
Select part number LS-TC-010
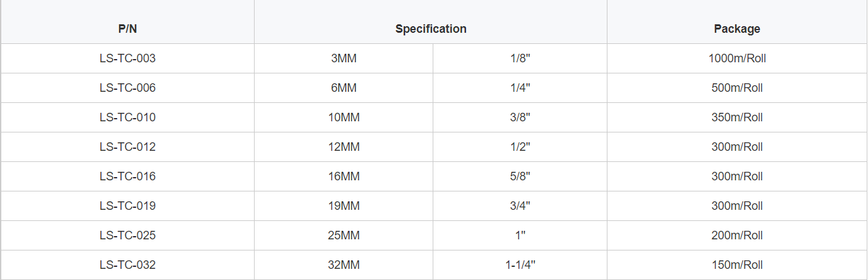(128, 117)
